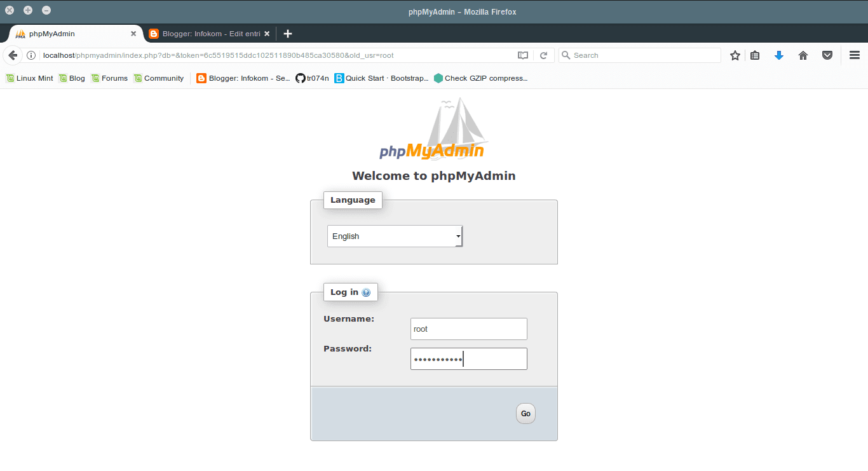This screenshot has width=868, height=471.
Task: Click the Username input field
Action: tap(469, 329)
